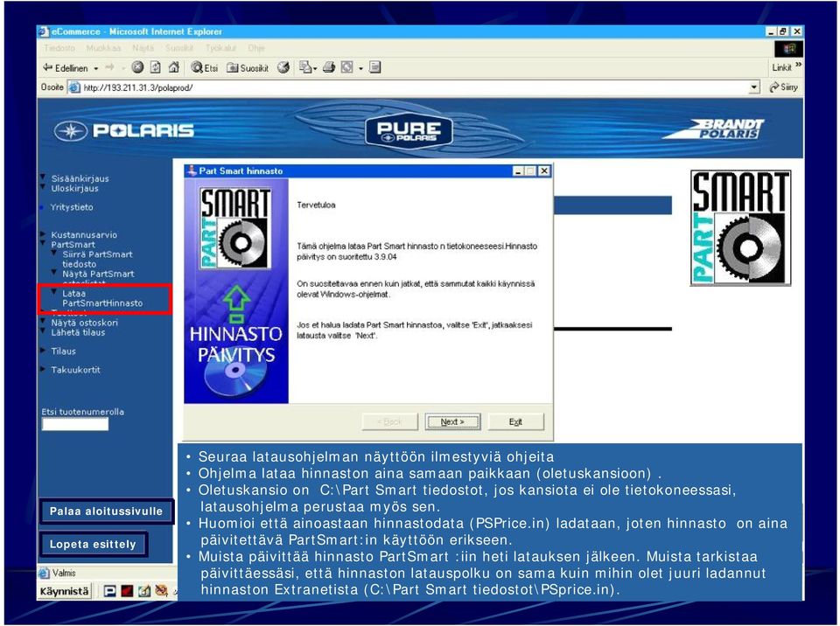
Task: Click the eCommerce Internet Explorer title icon
Action: (44, 31)
